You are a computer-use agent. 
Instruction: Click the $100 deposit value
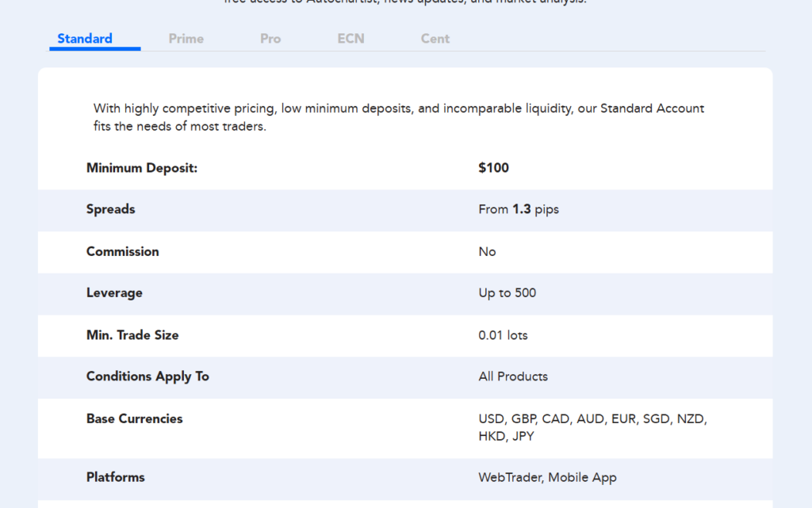point(493,168)
